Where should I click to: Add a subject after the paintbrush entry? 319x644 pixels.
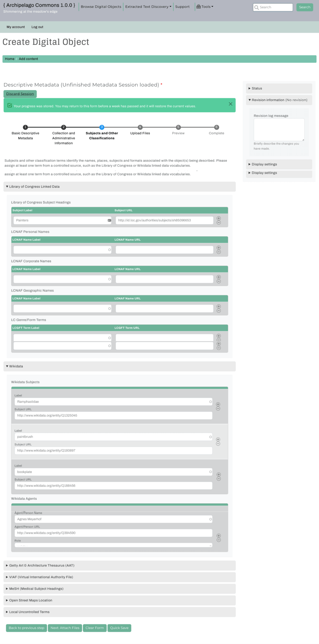[x=218, y=439]
